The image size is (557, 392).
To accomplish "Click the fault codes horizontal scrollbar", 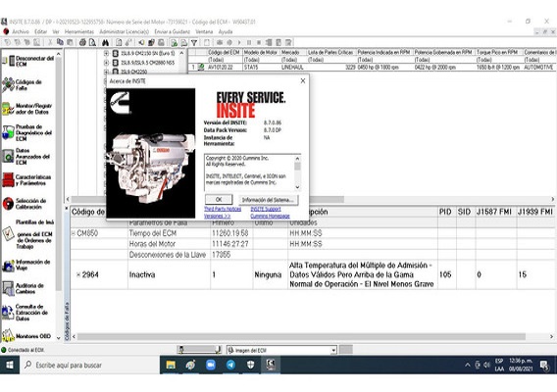I will pos(301,336).
